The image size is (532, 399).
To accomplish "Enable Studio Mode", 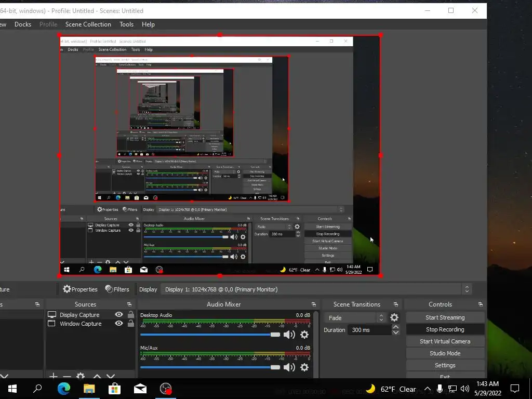I will click(445, 353).
